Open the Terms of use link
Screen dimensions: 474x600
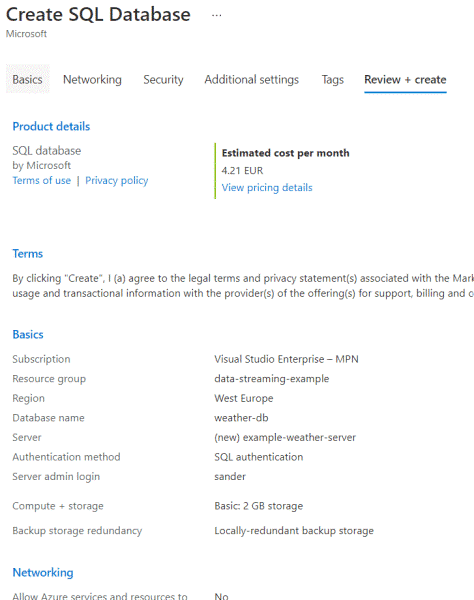coord(42,180)
